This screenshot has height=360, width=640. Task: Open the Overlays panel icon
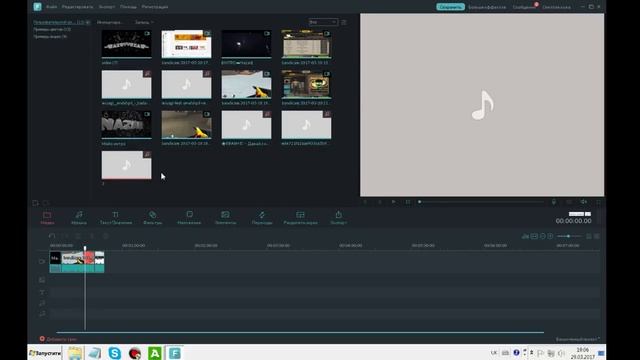(189, 214)
